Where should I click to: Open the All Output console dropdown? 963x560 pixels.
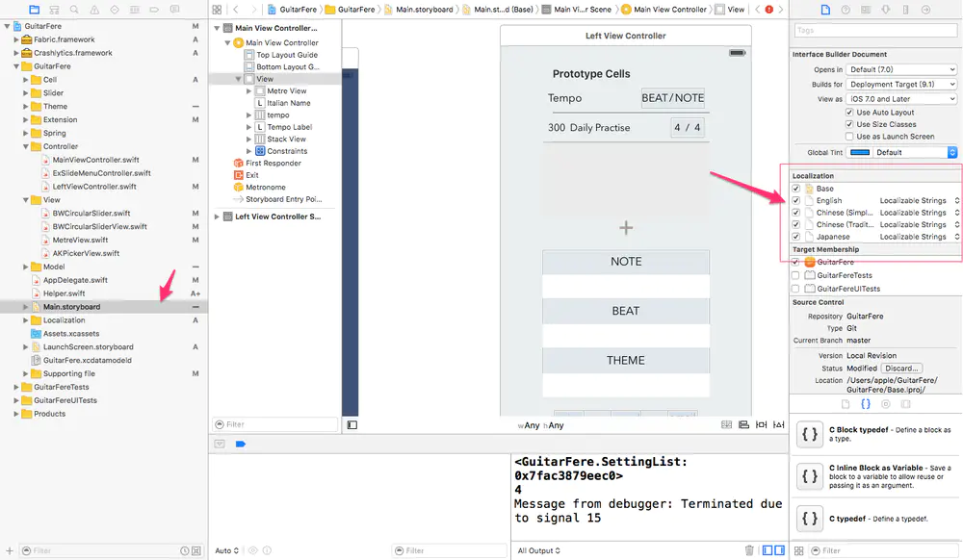(x=538, y=550)
